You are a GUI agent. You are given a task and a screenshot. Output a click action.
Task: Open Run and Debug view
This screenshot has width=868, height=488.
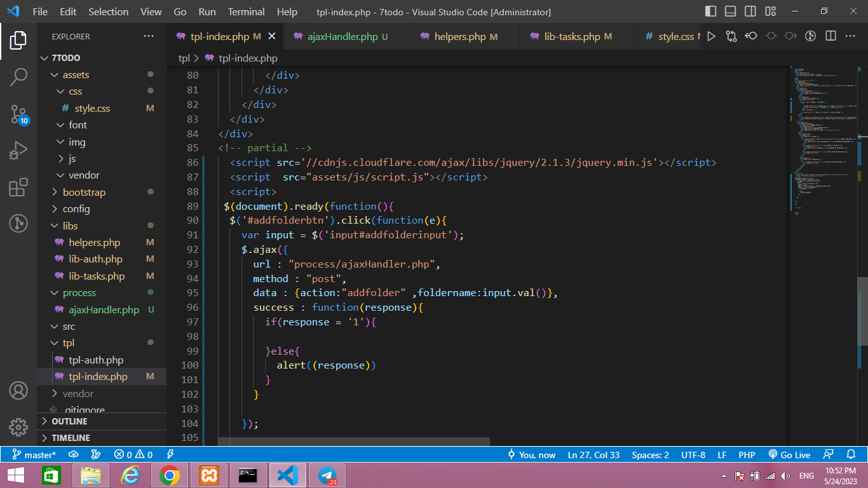(18, 151)
